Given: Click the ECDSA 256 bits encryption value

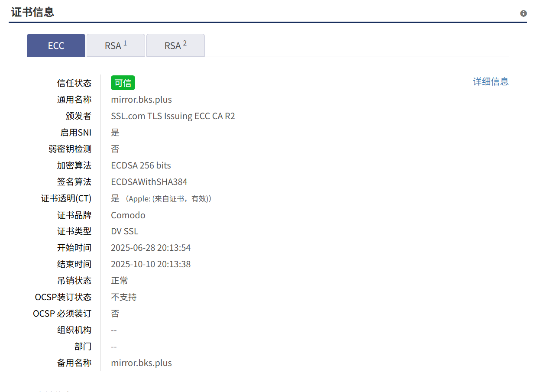Looking at the screenshot, I should (x=141, y=165).
